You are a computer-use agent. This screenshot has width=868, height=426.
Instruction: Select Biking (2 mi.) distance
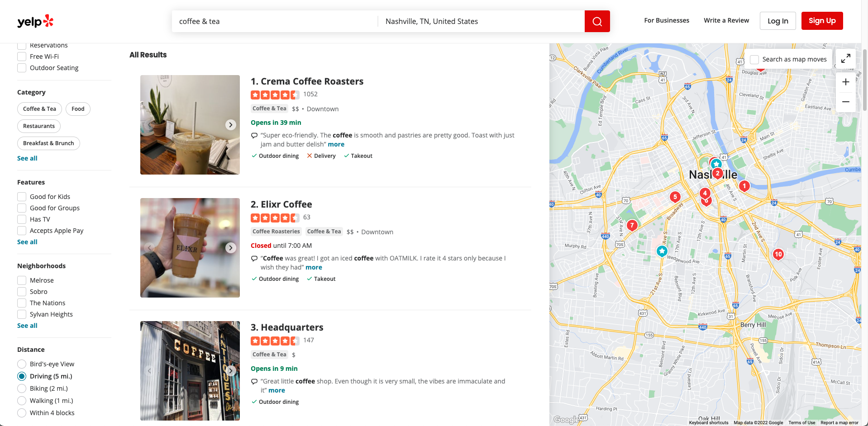tap(22, 388)
